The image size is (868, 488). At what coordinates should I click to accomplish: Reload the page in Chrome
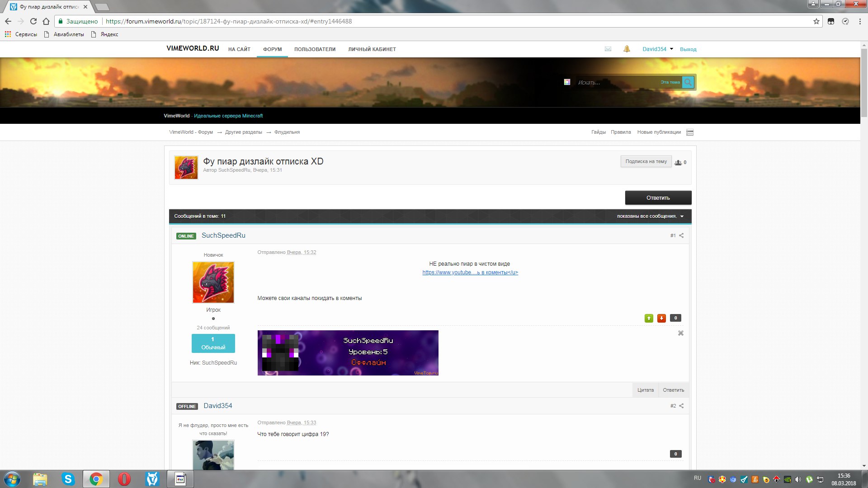coord(33,21)
